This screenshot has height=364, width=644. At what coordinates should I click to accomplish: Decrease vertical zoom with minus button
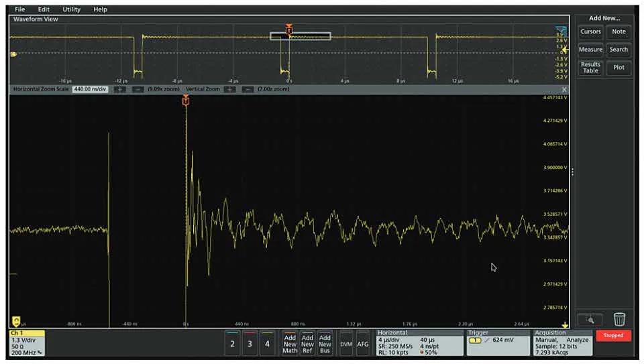[x=248, y=89]
